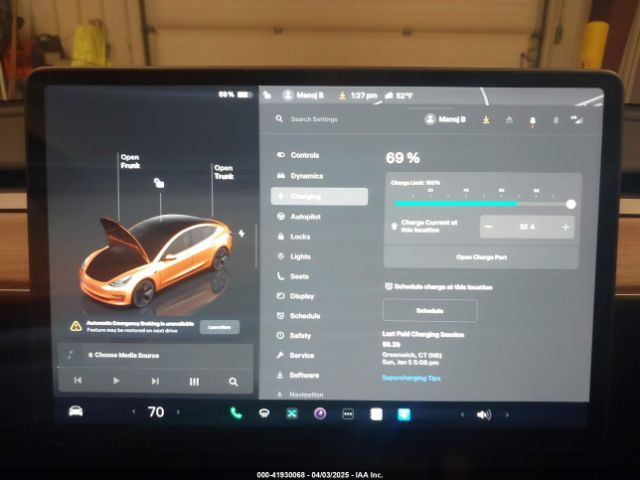Open the green crossed-arrows dock app
The image size is (640, 480).
292,414
